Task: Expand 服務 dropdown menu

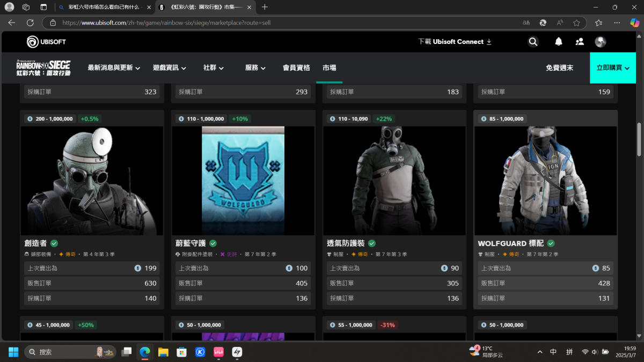Action: pos(255,68)
